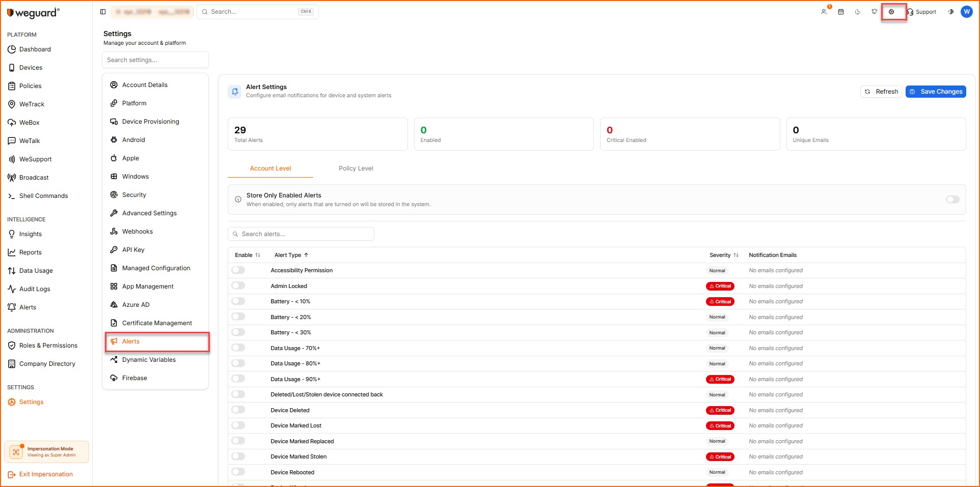Open the Azure AD settings section

(155, 305)
